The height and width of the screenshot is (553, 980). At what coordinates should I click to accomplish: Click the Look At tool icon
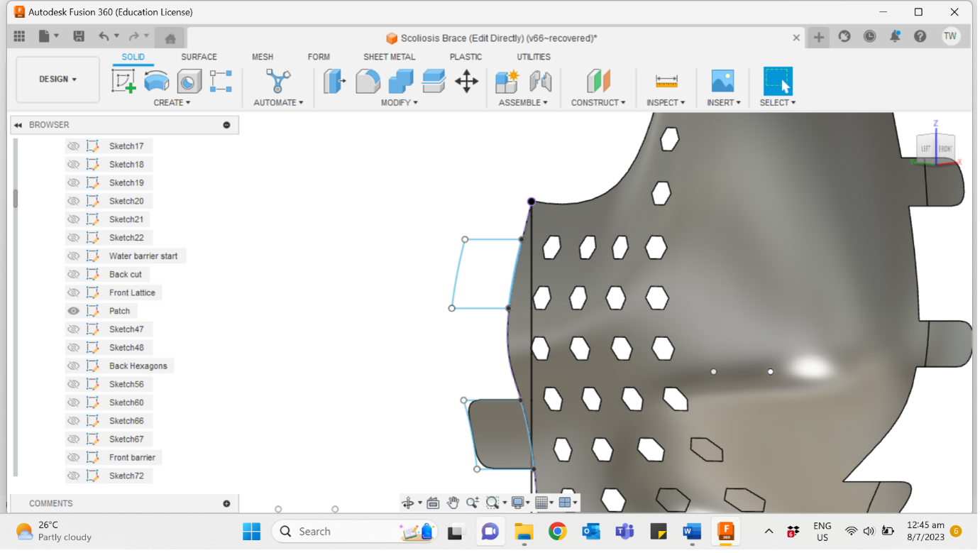[433, 503]
